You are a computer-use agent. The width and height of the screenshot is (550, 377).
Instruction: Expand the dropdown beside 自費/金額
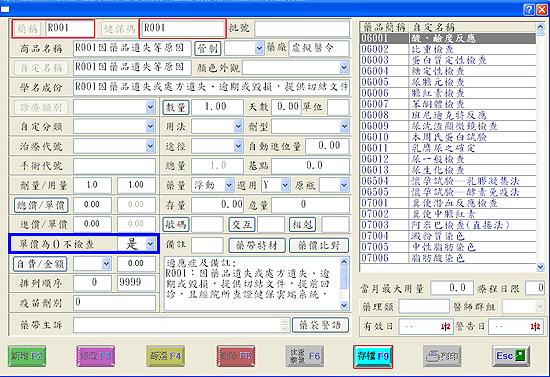point(106,264)
